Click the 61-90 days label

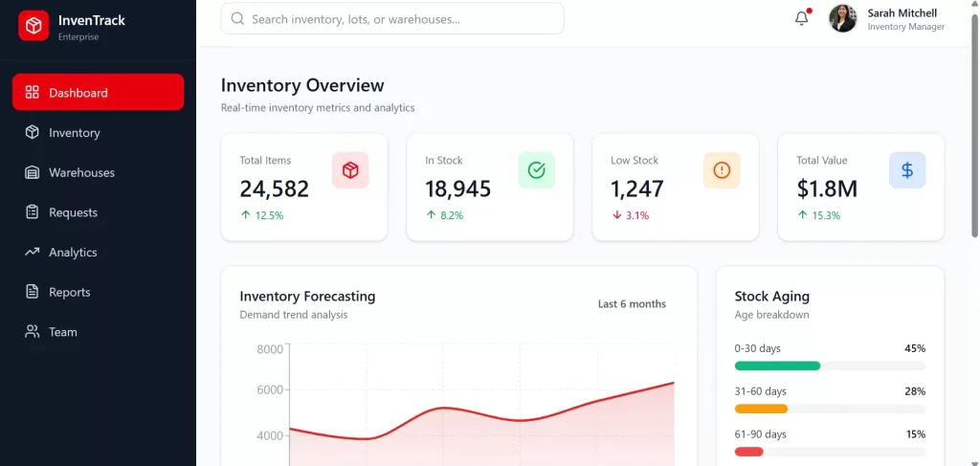click(761, 434)
